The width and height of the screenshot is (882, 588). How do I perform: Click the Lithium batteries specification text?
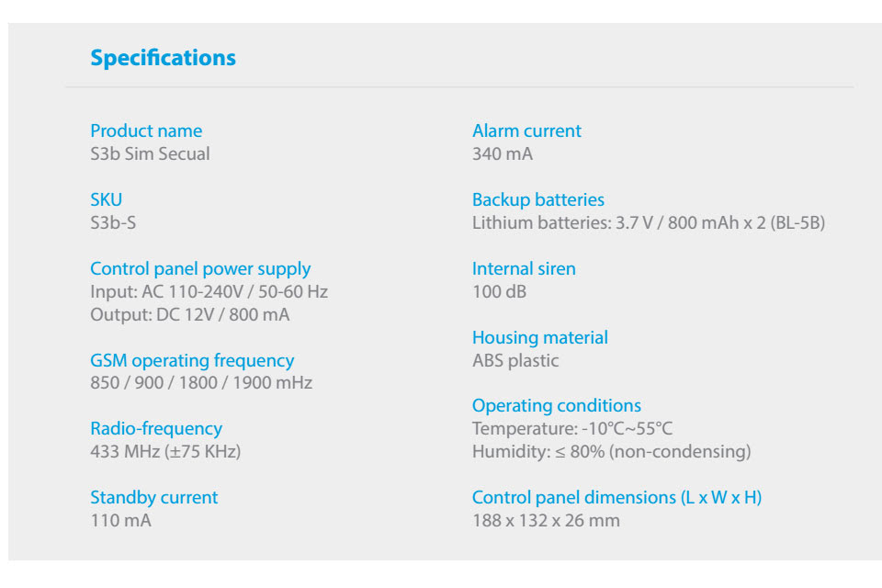click(649, 223)
